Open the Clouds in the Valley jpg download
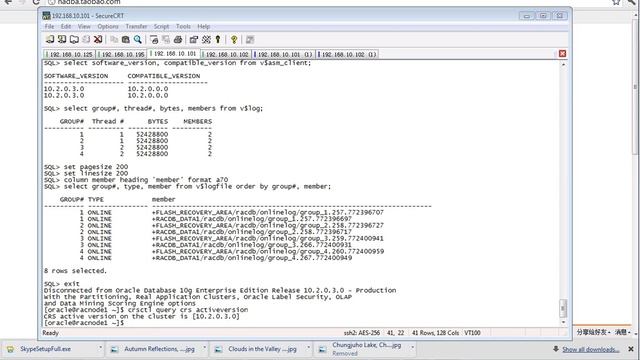The width and height of the screenshot is (640, 360). point(262,349)
